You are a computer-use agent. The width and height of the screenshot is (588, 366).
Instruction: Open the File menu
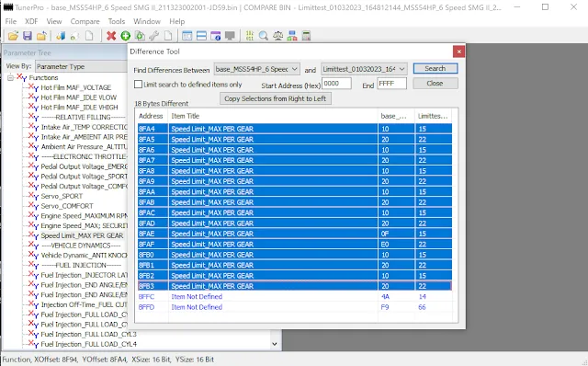10,21
